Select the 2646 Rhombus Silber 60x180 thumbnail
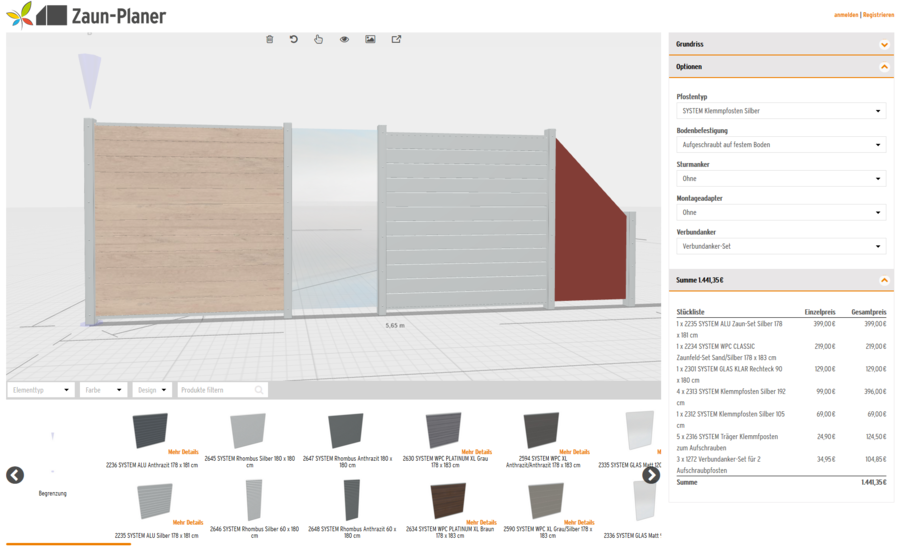The image size is (900, 558). (x=254, y=500)
